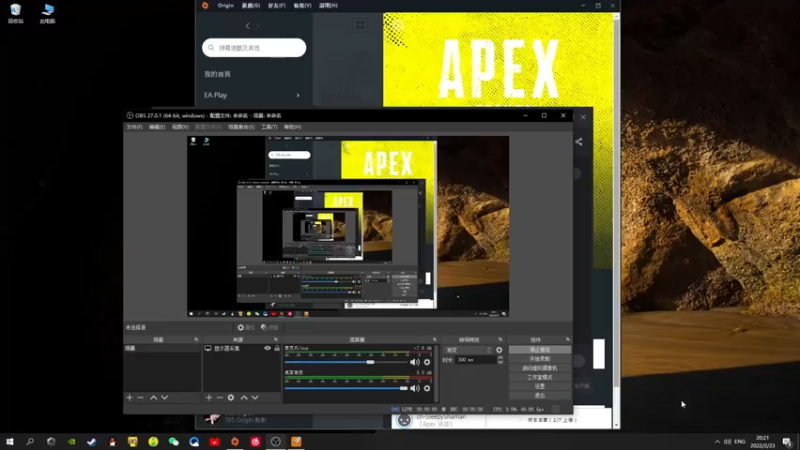This screenshot has height=450, width=800.
Task: Move the source down in Sources panel
Action: (x=255, y=397)
